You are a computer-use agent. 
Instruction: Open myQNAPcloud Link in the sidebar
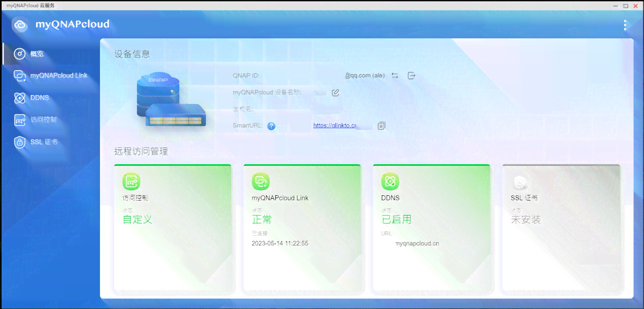[x=51, y=76]
